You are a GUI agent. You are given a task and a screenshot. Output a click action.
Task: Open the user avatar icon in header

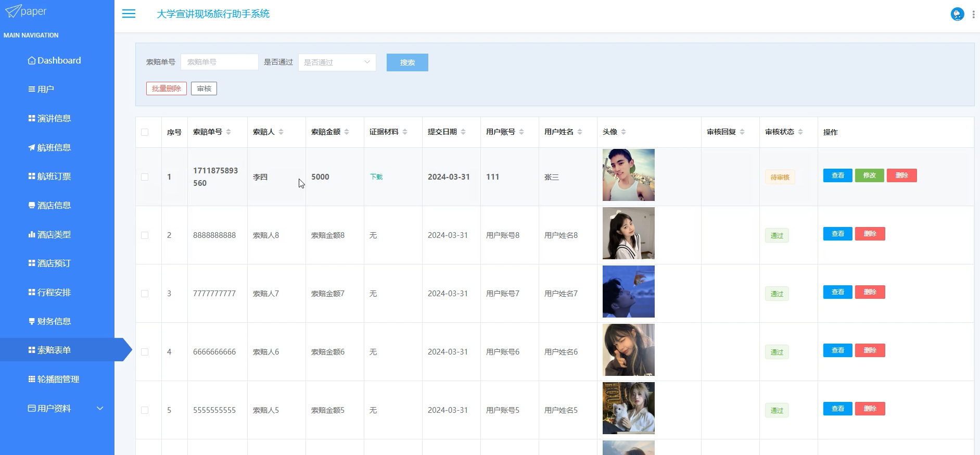(957, 14)
